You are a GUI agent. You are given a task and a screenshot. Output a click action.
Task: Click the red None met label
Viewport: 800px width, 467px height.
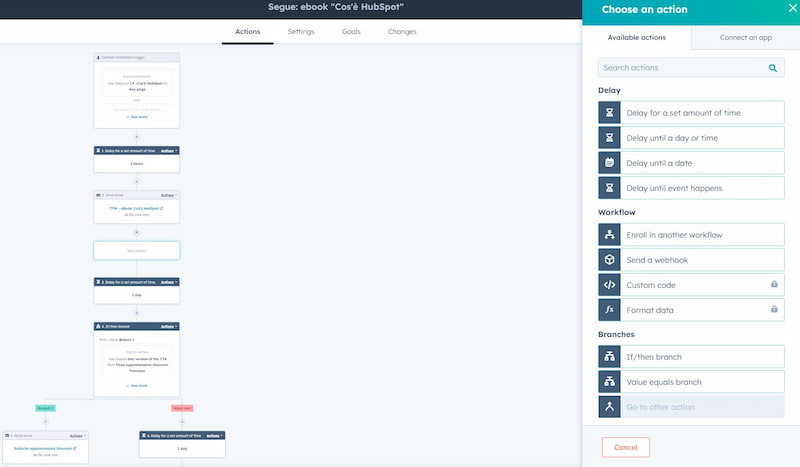[182, 408]
